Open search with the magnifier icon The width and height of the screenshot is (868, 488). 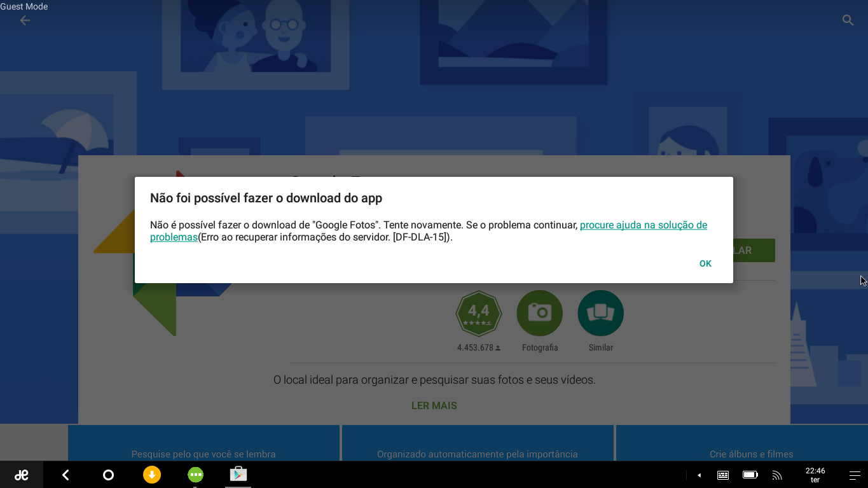(848, 20)
